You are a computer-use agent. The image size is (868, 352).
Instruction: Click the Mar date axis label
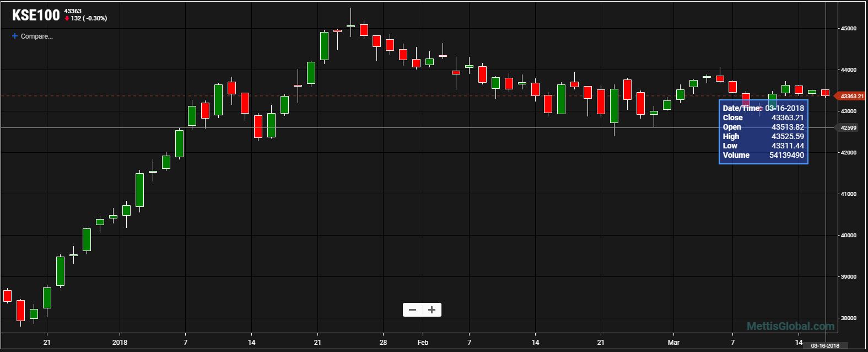click(673, 343)
